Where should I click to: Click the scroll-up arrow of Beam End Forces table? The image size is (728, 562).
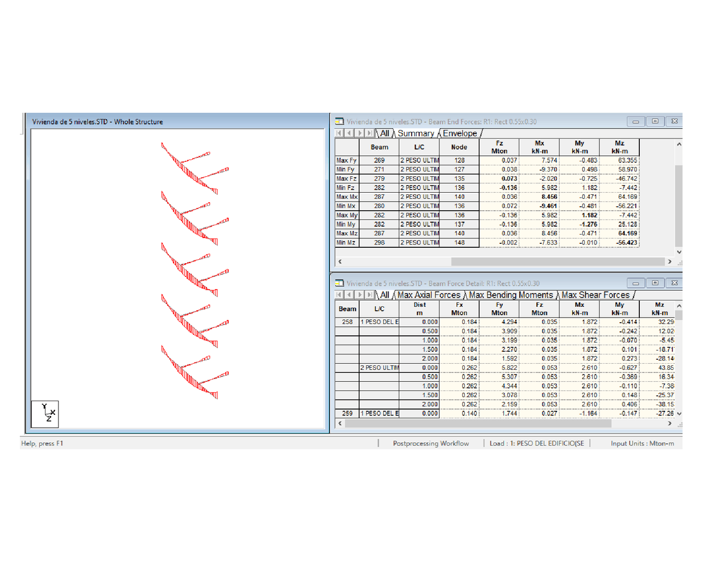(x=679, y=144)
